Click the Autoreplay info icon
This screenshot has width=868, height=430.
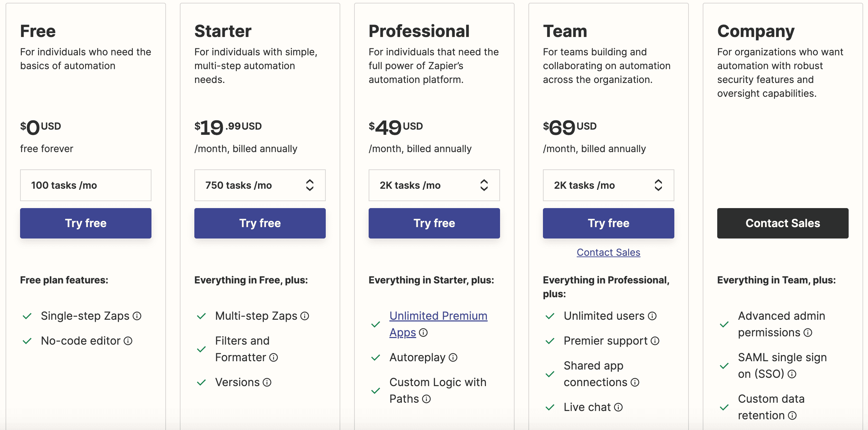click(x=453, y=357)
